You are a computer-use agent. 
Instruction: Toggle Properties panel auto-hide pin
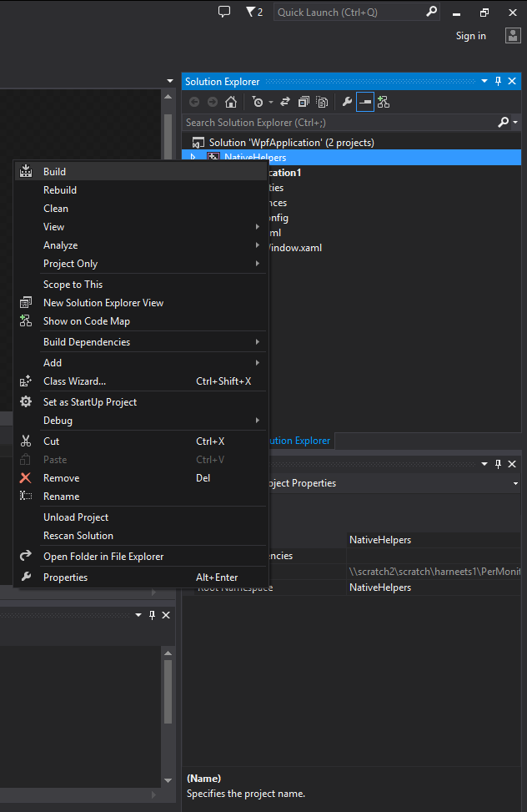[498, 464]
